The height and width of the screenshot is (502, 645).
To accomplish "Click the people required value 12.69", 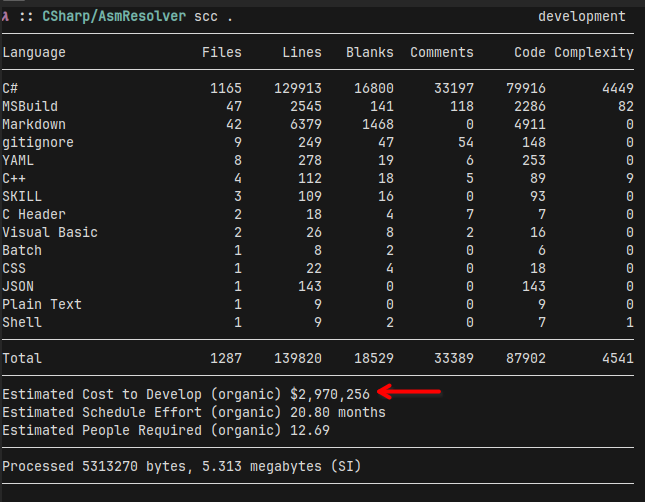I will click(310, 431).
